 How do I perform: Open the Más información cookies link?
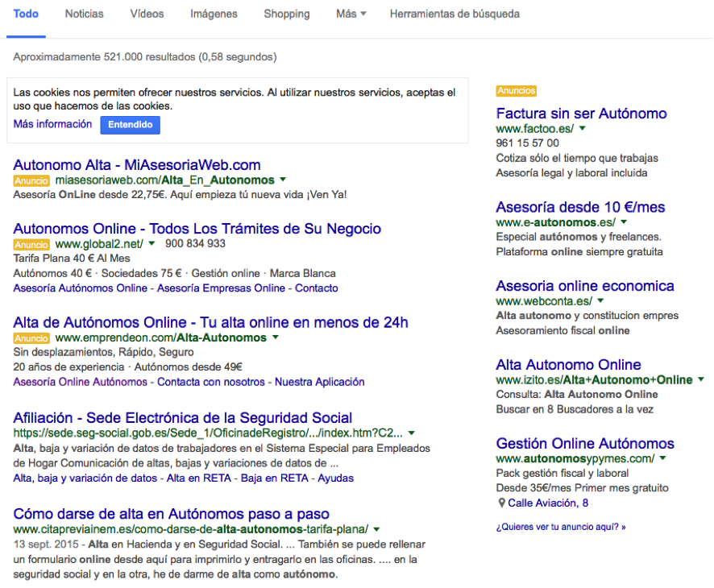coord(52,123)
